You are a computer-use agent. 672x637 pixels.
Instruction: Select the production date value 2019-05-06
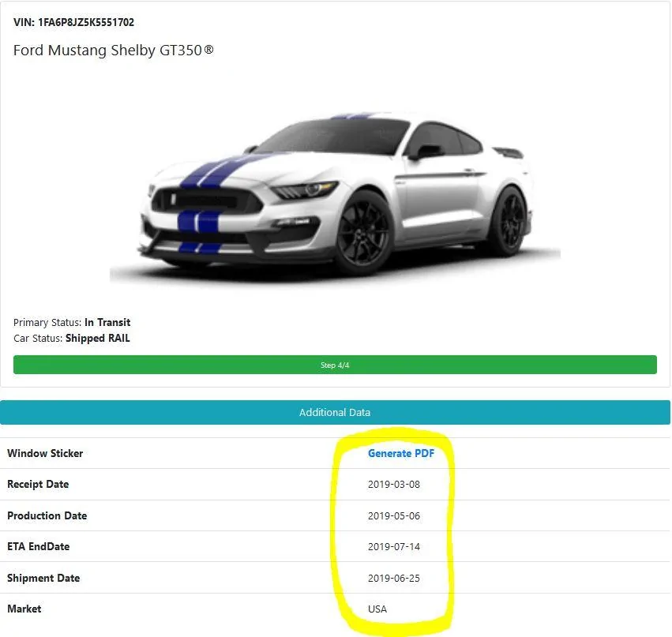click(394, 515)
